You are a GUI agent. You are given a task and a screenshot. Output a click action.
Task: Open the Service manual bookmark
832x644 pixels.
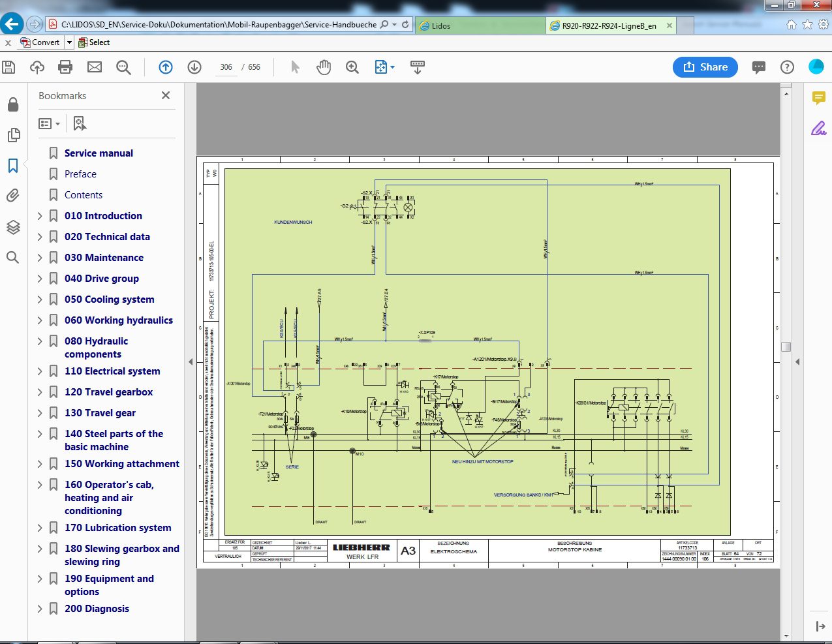(x=99, y=153)
